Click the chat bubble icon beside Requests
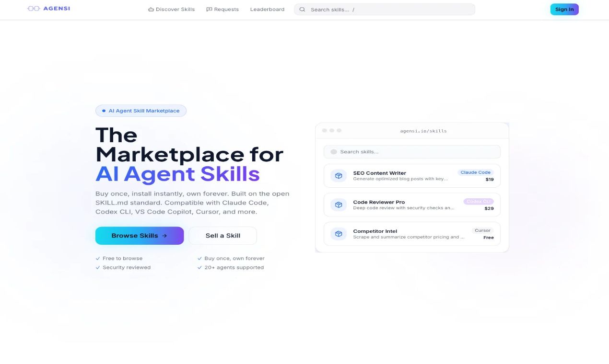Image resolution: width=609 pixels, height=364 pixels. click(209, 9)
